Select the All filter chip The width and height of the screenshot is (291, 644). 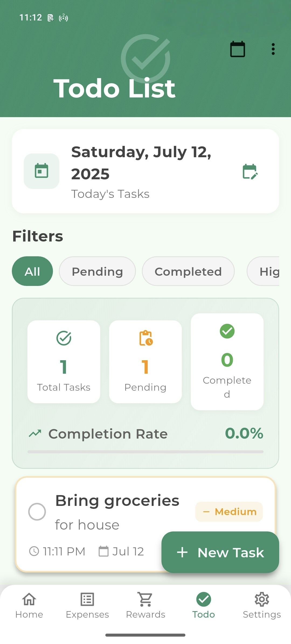pos(32,271)
